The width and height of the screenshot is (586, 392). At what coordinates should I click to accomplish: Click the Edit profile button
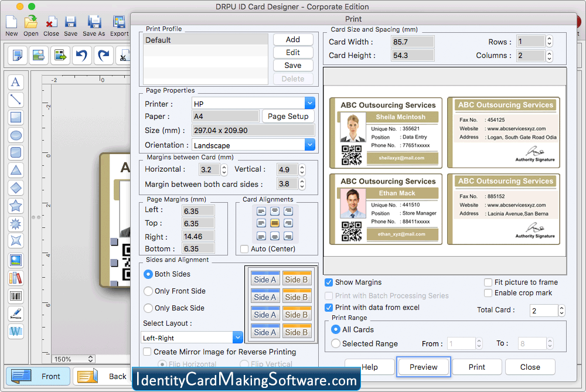[x=293, y=52]
